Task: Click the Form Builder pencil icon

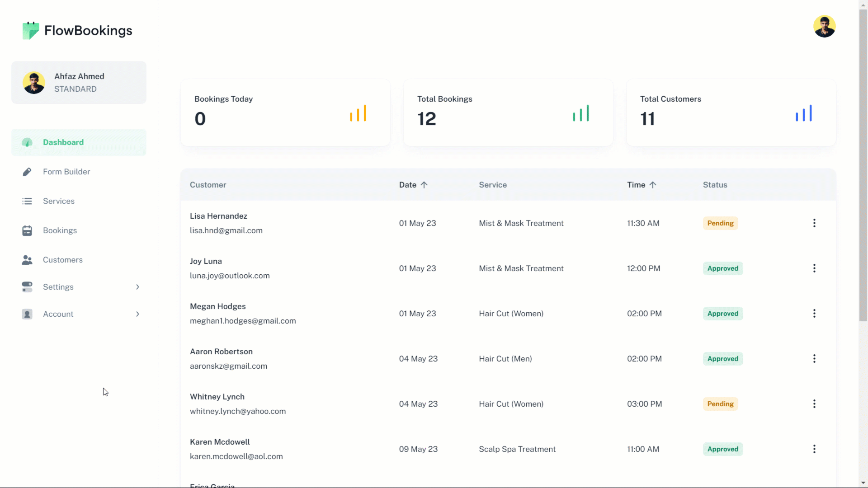Action: [27, 172]
